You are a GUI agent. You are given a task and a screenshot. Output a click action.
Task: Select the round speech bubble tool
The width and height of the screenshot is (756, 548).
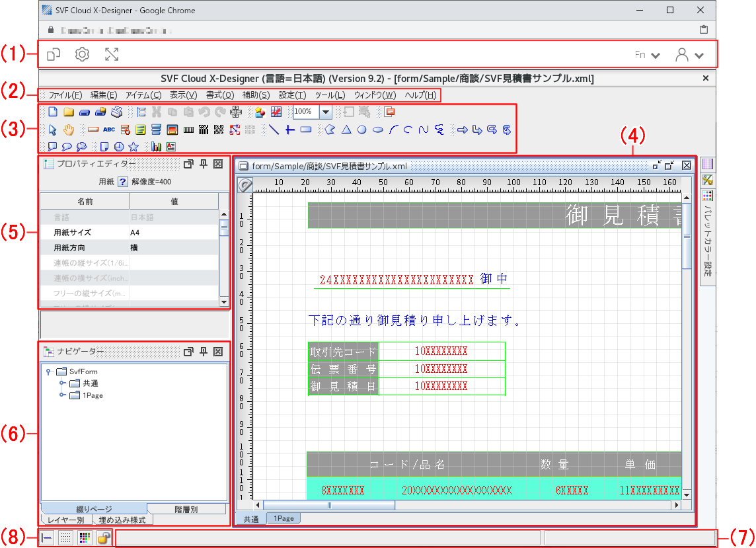(x=67, y=147)
